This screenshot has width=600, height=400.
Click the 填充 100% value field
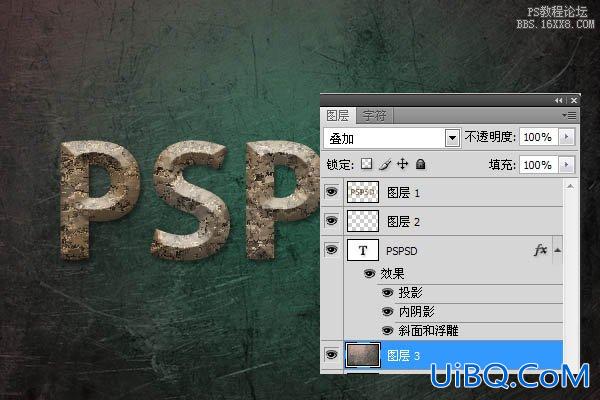coord(539,165)
